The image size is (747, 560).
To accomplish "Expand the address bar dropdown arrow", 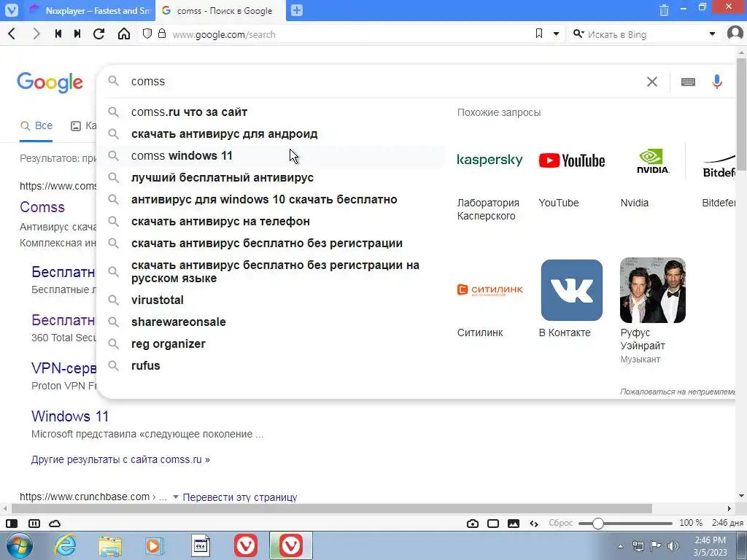I will pos(556,34).
